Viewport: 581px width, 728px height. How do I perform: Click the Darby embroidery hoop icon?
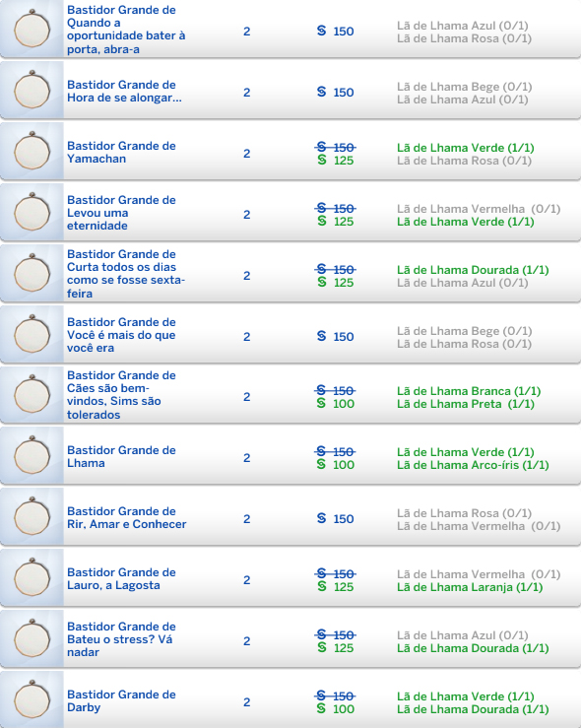[32, 699]
